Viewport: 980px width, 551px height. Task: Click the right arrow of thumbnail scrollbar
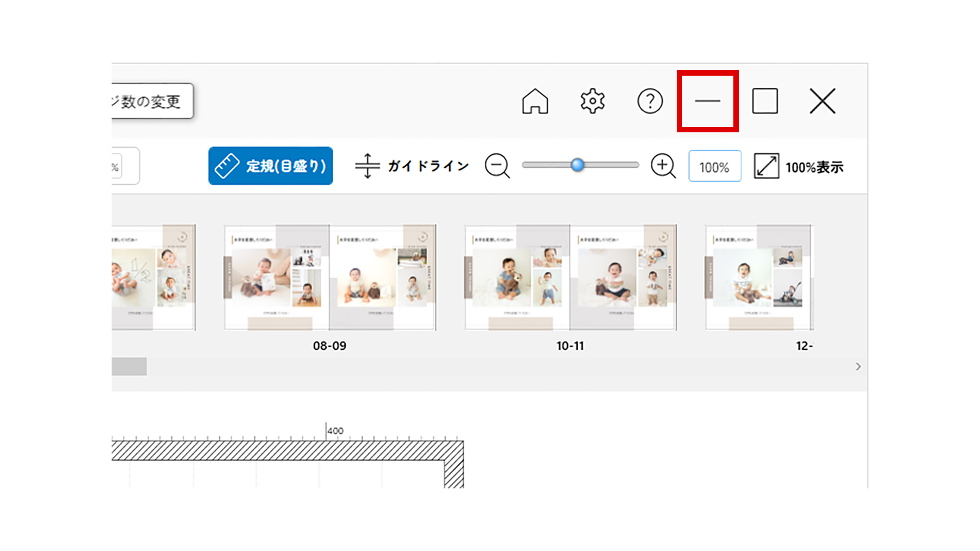[x=858, y=366]
